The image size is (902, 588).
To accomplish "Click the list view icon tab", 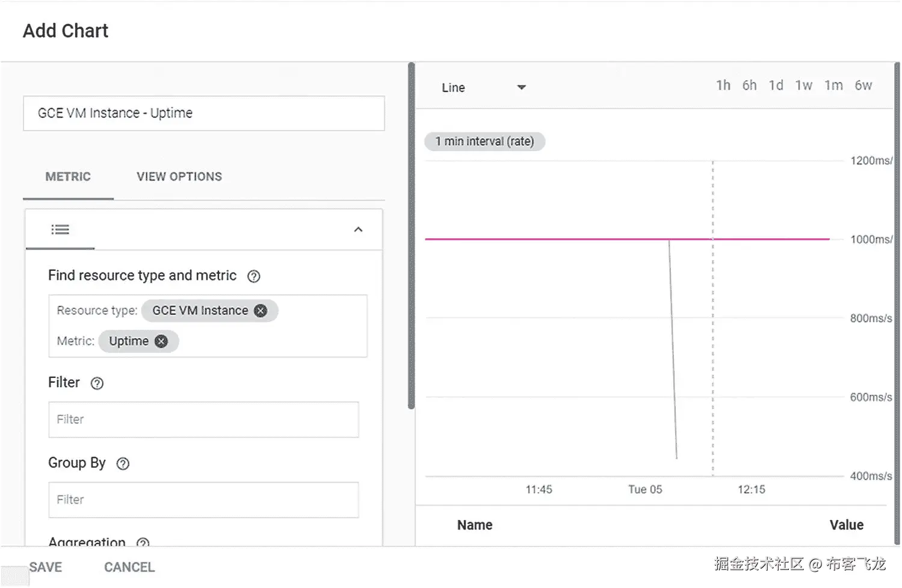I will 60,229.
